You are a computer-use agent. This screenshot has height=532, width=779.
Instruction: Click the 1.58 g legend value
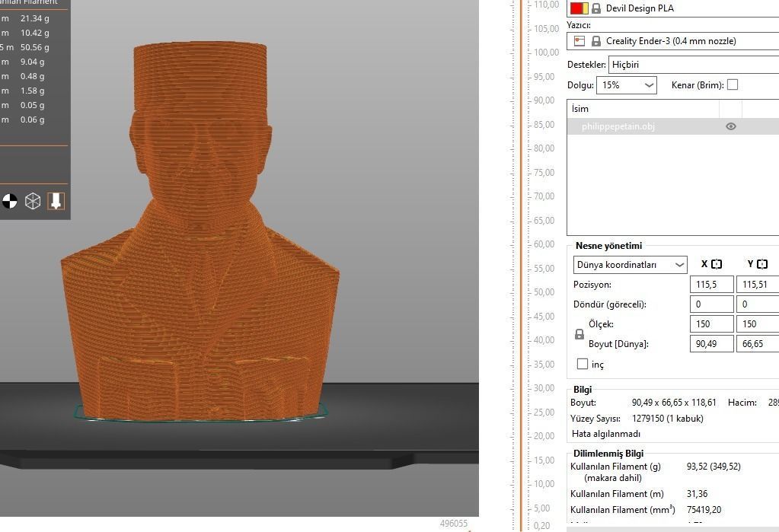click(x=32, y=91)
